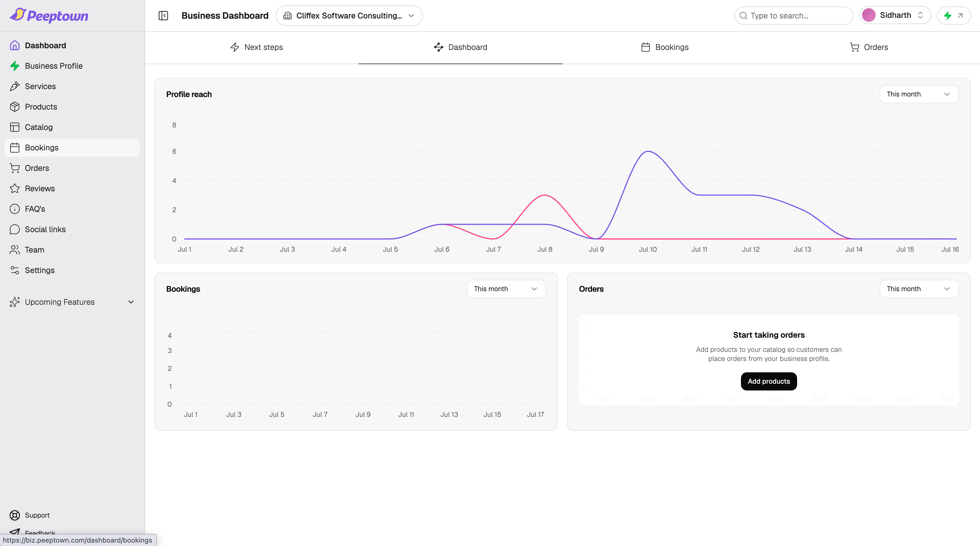This screenshot has width=980, height=546.
Task: Open Team using the people icon
Action: coord(15,250)
